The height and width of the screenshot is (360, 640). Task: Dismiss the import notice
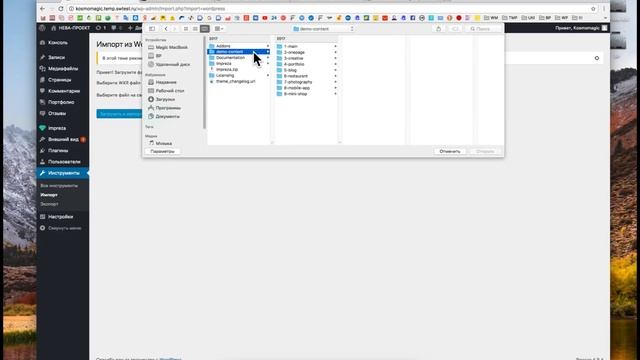[x=597, y=58]
